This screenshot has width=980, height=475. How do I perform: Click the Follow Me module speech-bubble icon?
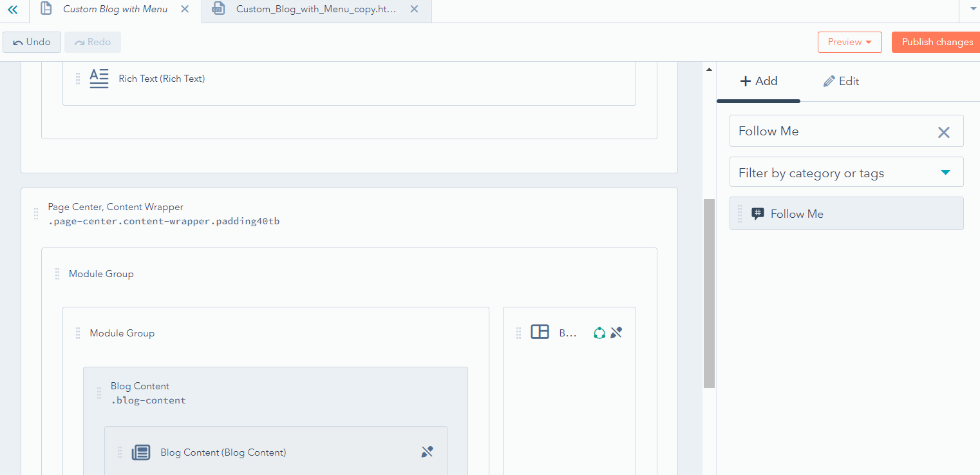tap(758, 214)
